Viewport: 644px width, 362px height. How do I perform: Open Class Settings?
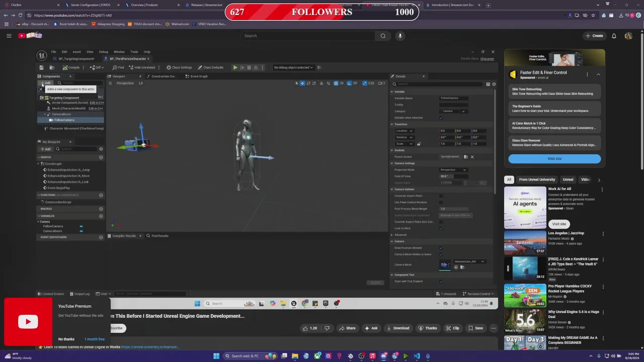click(x=180, y=67)
